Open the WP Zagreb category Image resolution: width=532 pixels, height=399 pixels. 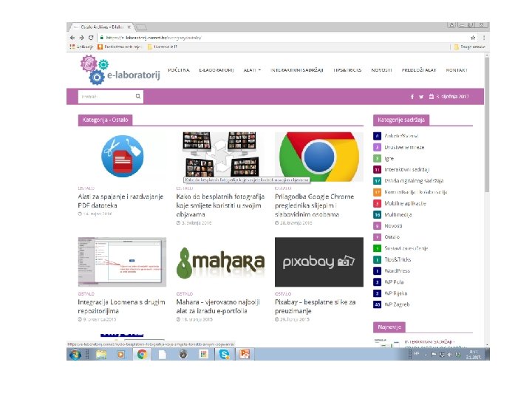point(397,304)
